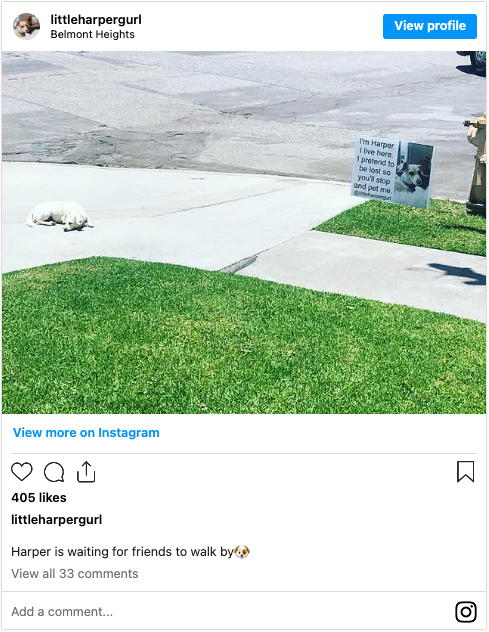The image size is (489, 632).
Task: Share the post using the share icon
Action: tap(86, 472)
